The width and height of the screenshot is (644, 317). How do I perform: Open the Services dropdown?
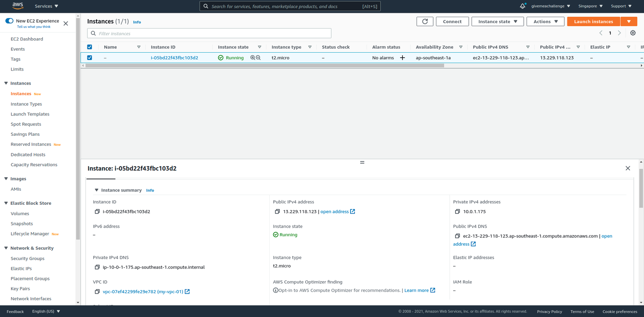tap(46, 6)
